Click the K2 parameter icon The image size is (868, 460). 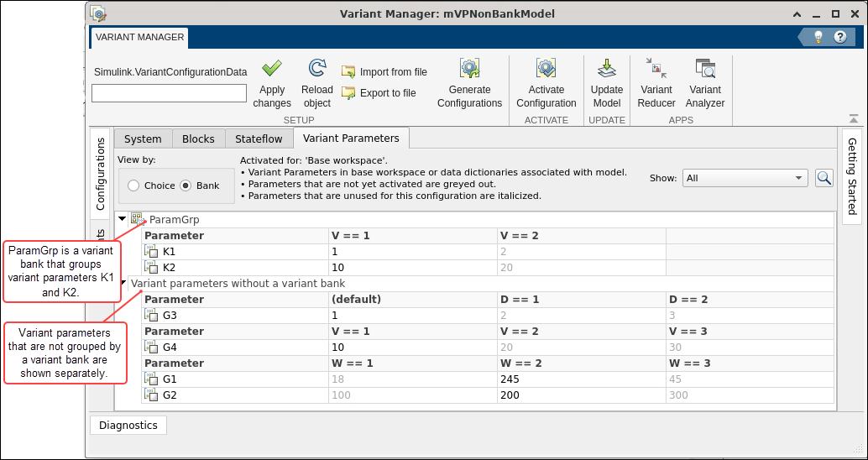pos(151,268)
